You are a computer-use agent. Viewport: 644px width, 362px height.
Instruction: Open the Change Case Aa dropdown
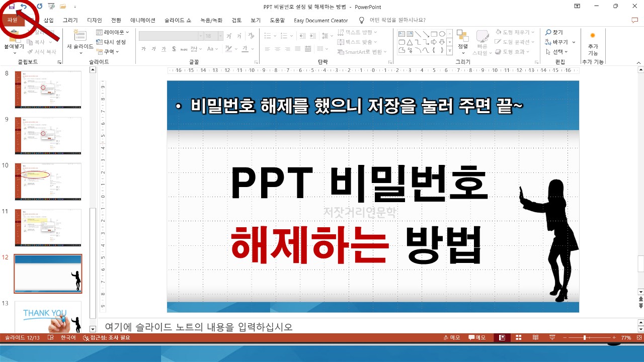coord(213,49)
